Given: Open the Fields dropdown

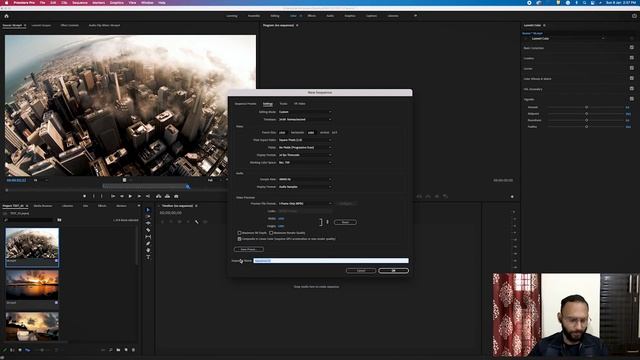Looking at the screenshot, I should (305, 147).
